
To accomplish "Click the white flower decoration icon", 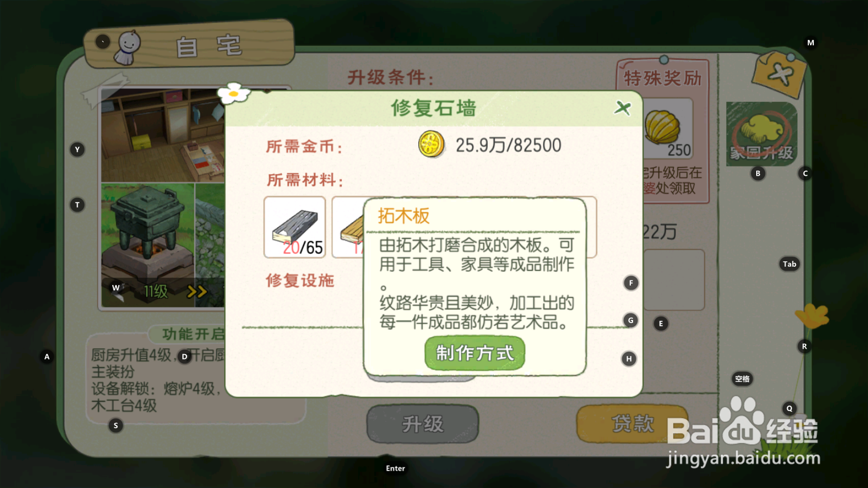I will point(234,93).
